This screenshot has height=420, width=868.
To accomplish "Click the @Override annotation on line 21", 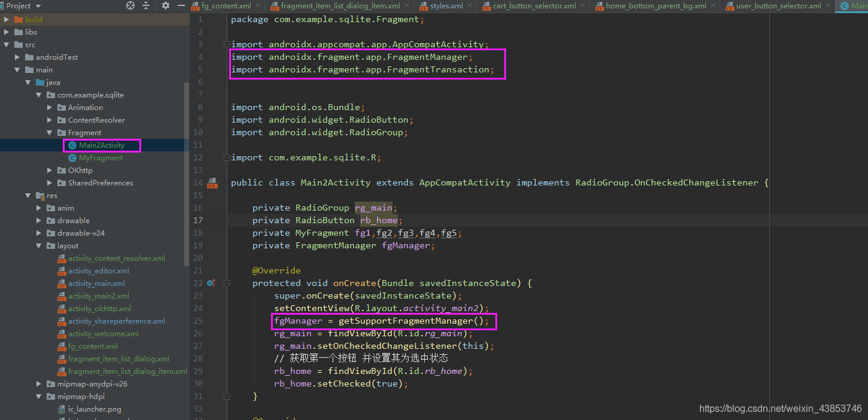I will pyautogui.click(x=276, y=271).
